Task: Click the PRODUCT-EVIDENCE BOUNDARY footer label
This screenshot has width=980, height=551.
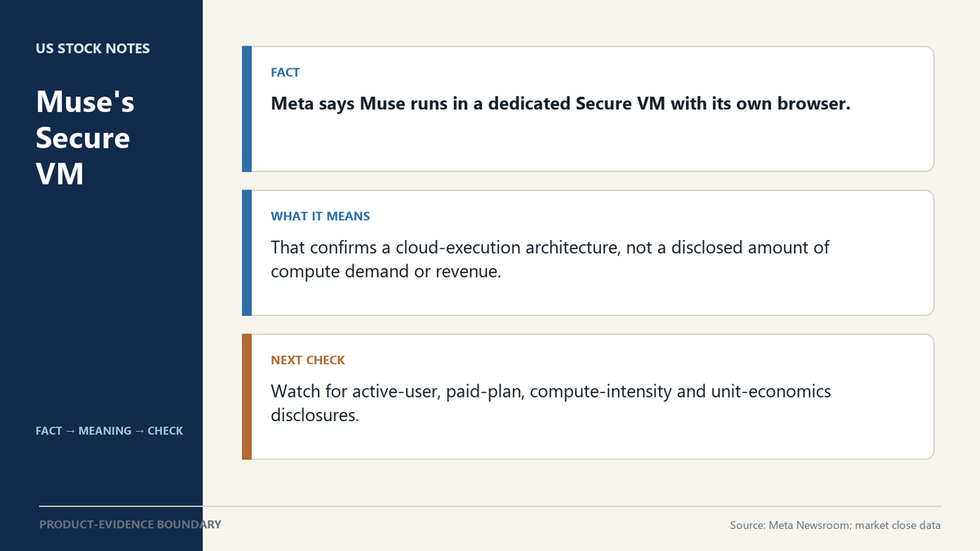Action: [130, 524]
